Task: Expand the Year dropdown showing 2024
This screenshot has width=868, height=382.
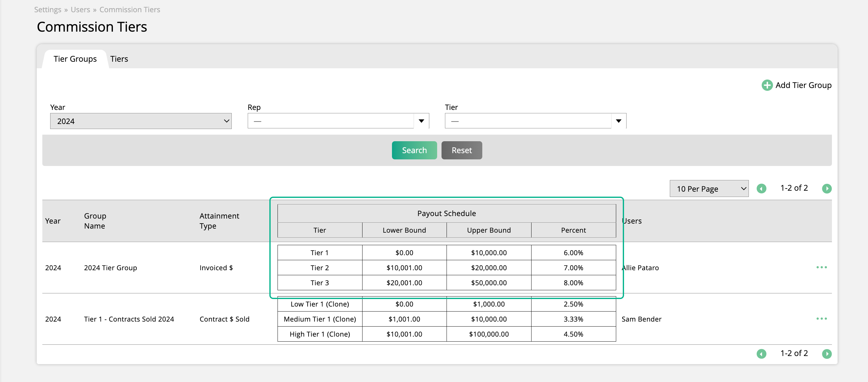Action: click(140, 121)
